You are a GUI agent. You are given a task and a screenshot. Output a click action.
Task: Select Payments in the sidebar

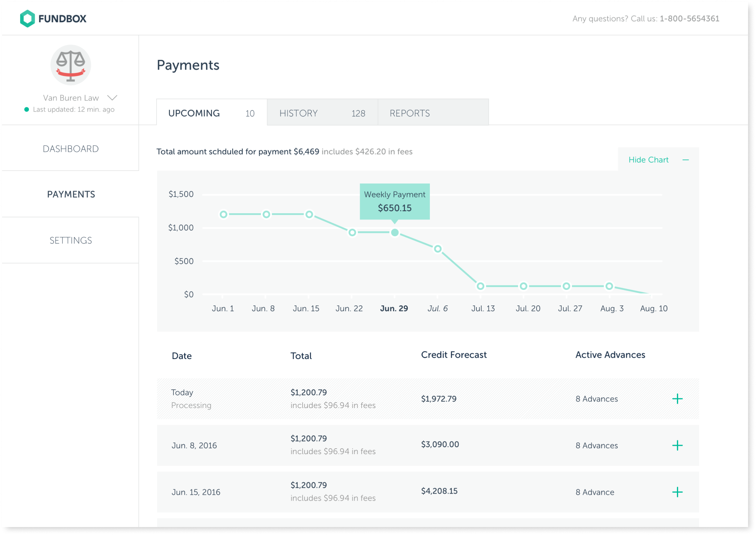point(71,194)
